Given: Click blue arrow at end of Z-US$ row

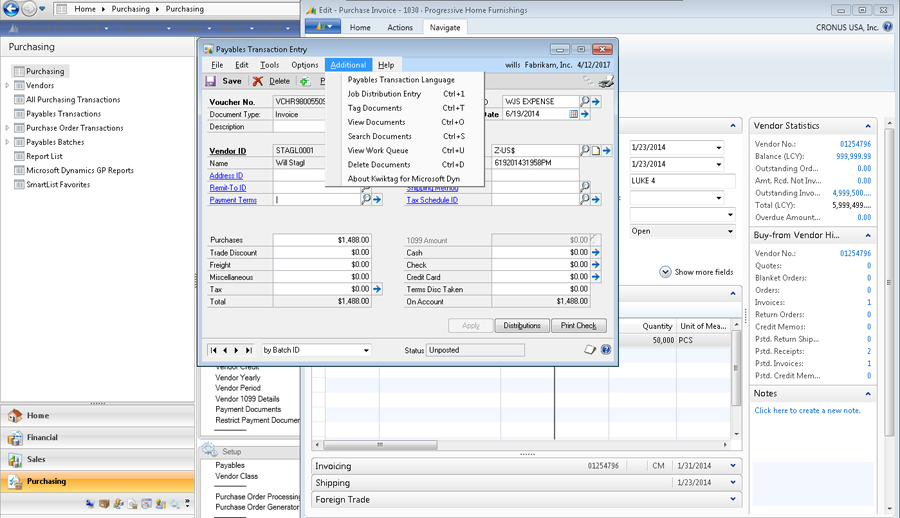Looking at the screenshot, I should click(x=607, y=150).
